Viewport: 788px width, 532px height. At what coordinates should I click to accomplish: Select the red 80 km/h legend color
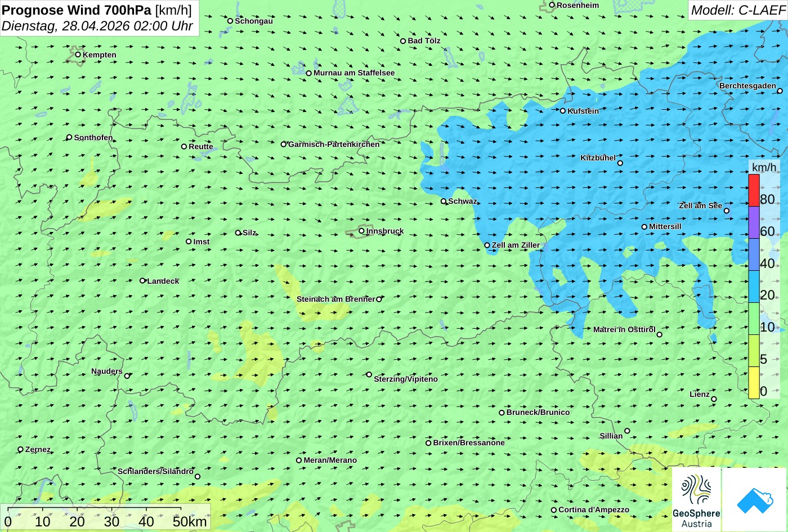click(754, 190)
